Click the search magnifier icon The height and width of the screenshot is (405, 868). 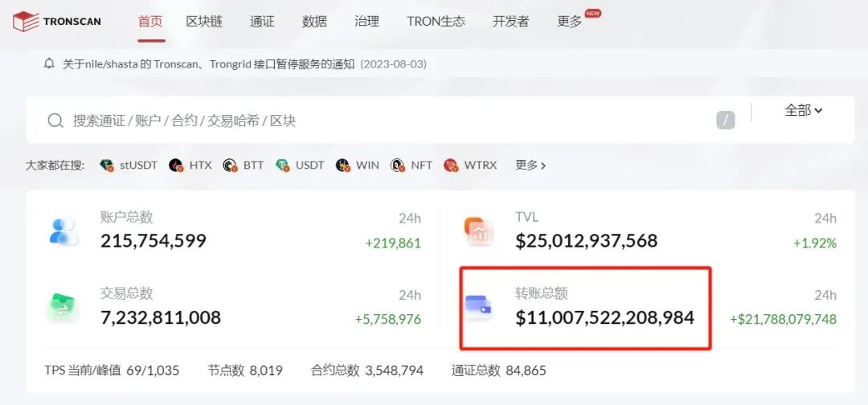(55, 121)
